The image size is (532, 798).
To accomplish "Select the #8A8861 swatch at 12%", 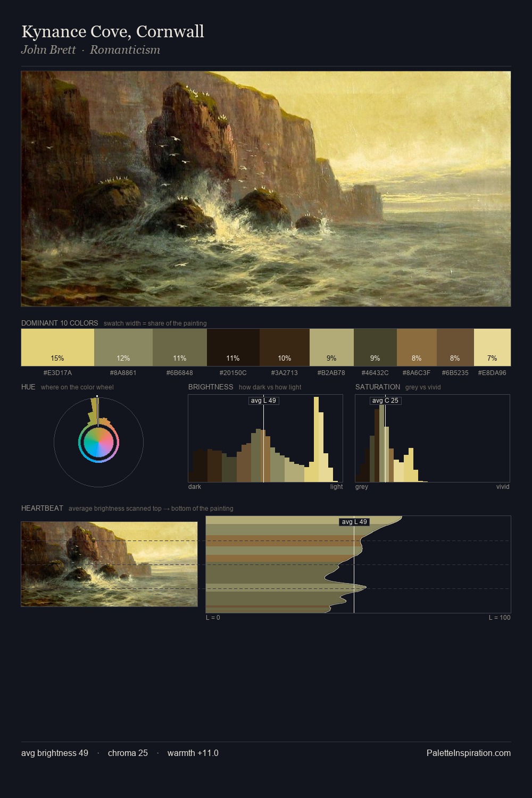I will pyautogui.click(x=123, y=347).
